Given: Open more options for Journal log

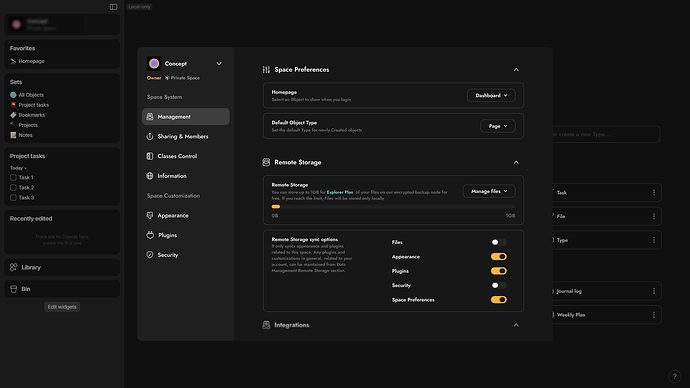Looking at the screenshot, I should click(x=654, y=291).
